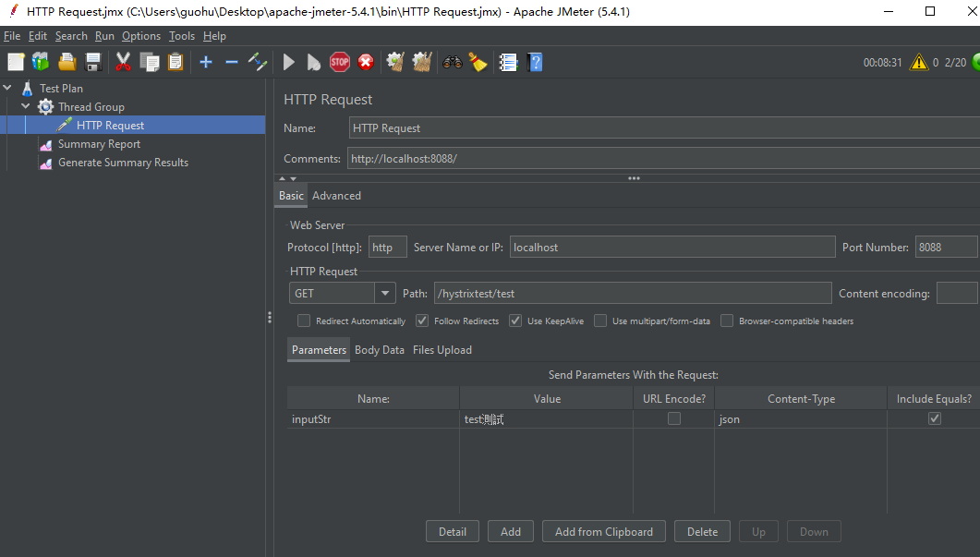This screenshot has width=980, height=557.
Task: Collapse all nodes with minus icon
Action: pyautogui.click(x=232, y=62)
